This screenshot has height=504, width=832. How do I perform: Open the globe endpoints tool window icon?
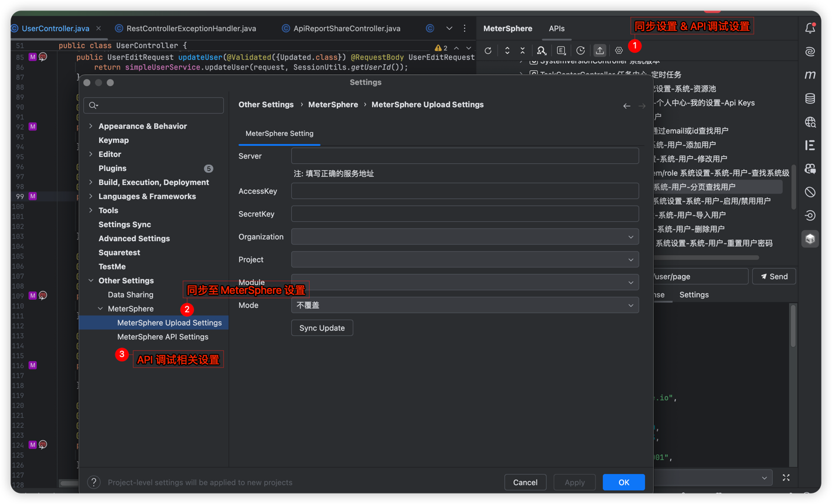[x=810, y=122]
